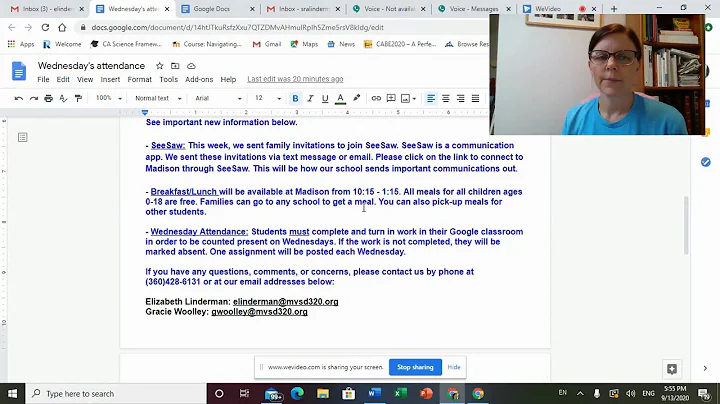Screen dimensions: 720x404
Task: Open the Arial font dropdown
Action: coord(218,98)
